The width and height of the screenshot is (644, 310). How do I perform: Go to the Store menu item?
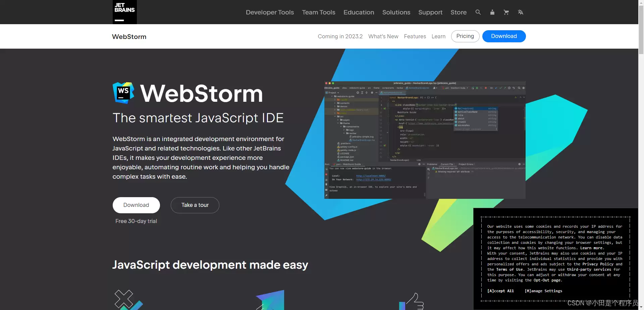(x=459, y=12)
